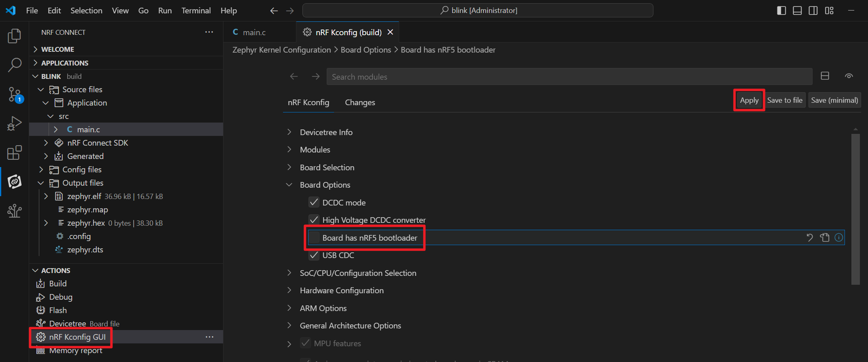Open the Extensions view
Viewport: 868px width, 362px height.
[15, 153]
